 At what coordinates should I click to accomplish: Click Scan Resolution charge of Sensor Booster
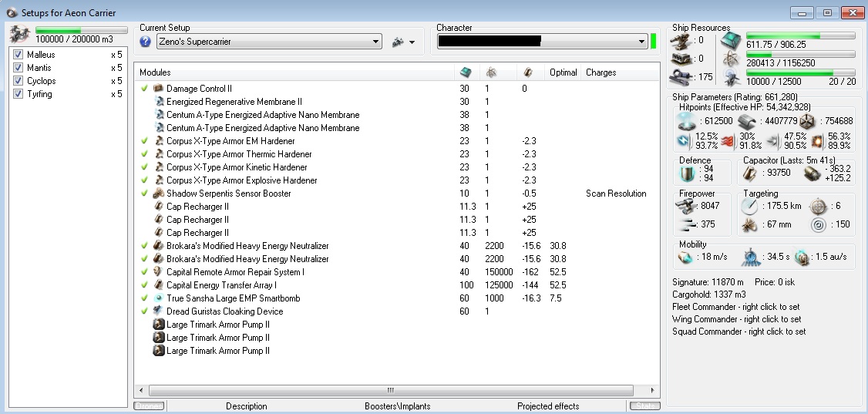(x=616, y=194)
